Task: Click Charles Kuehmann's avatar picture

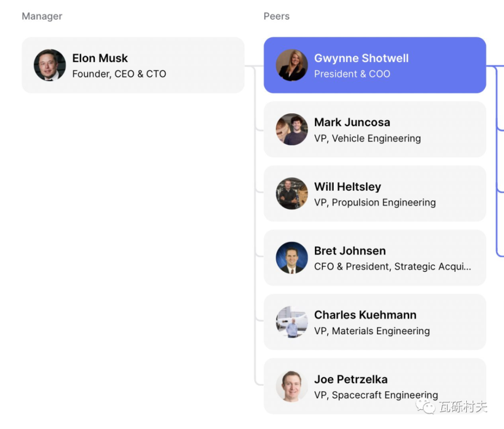Action: coord(292,322)
